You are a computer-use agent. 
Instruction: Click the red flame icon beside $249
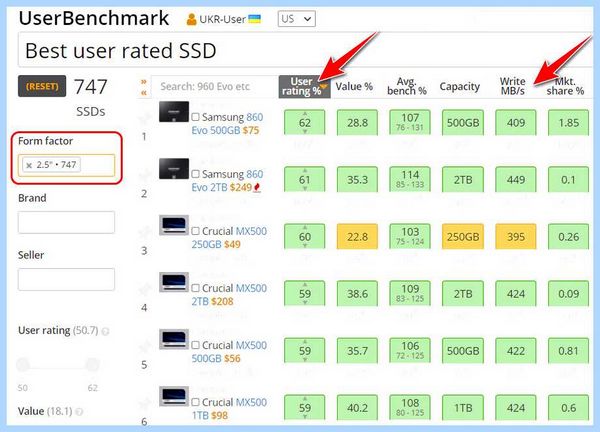pos(258,187)
